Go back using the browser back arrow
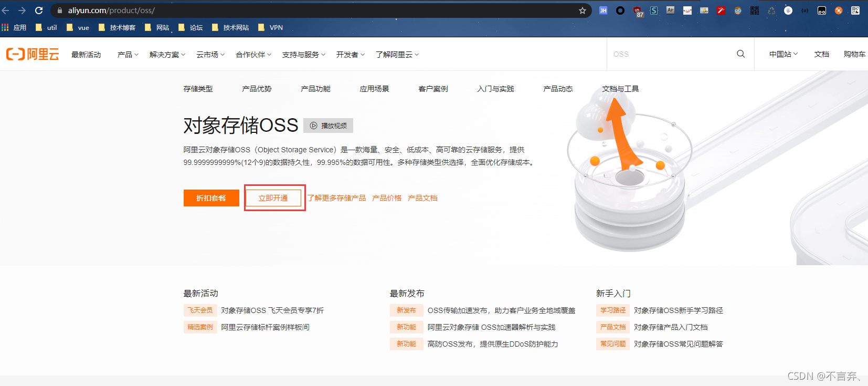The height and width of the screenshot is (386, 868). [6, 11]
